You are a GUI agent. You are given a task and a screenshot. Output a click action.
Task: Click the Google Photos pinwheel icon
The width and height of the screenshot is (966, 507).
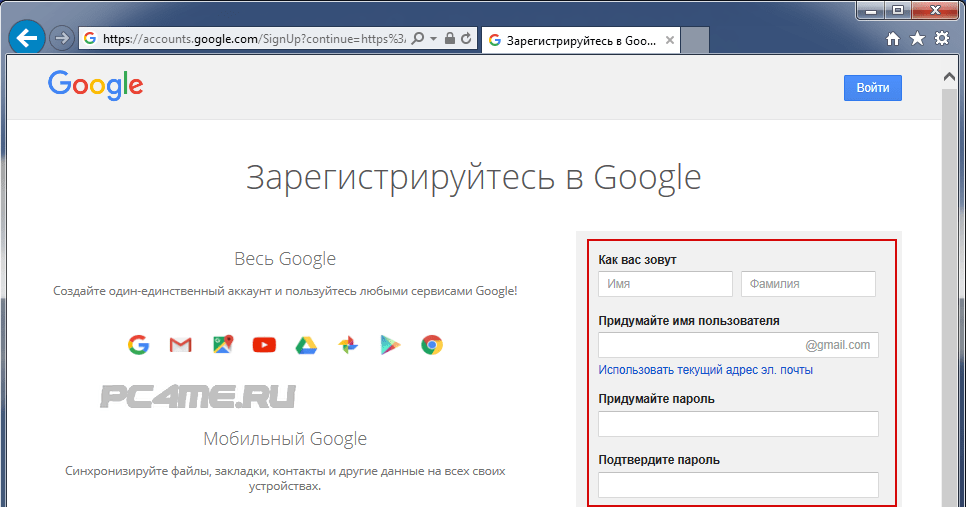(x=348, y=345)
